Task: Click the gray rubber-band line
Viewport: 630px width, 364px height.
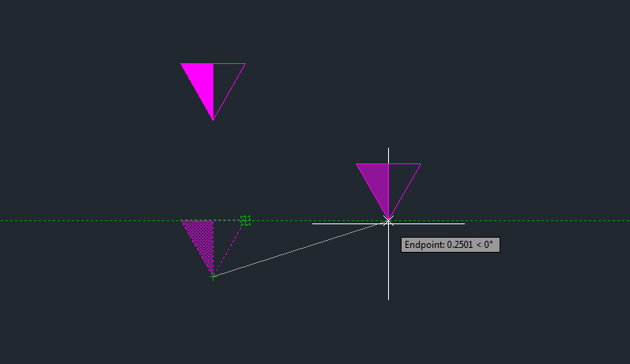Action: (300, 250)
